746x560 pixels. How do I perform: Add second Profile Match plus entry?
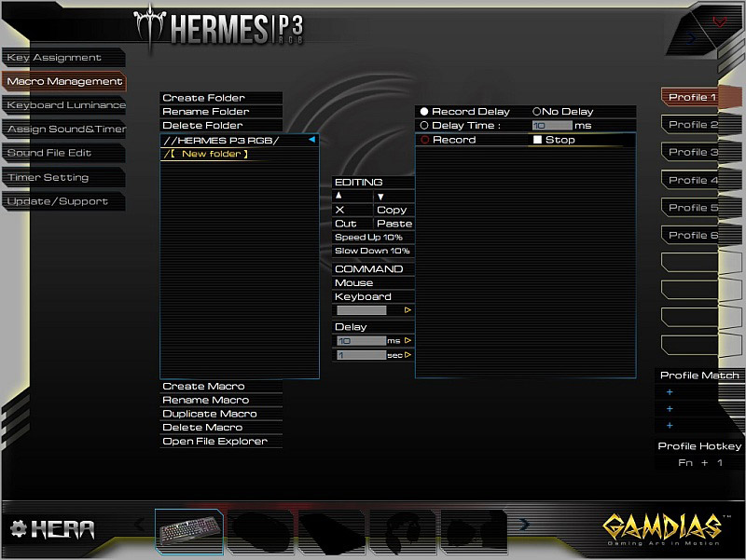pyautogui.click(x=670, y=409)
